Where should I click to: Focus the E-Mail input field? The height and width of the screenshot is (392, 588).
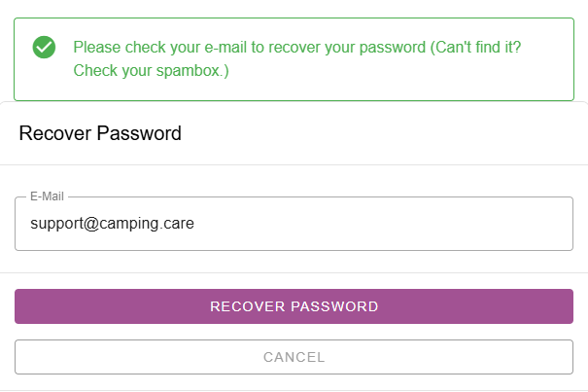pos(389,224)
